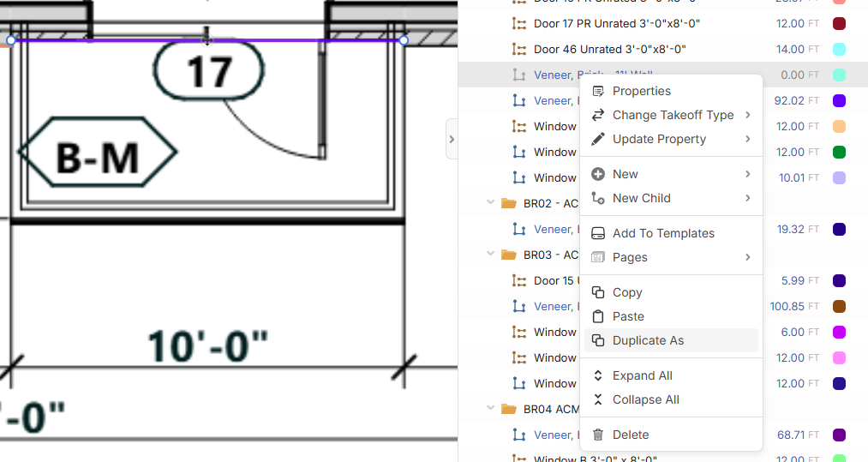Click the dark red Door 17 color swatch

coord(839,24)
